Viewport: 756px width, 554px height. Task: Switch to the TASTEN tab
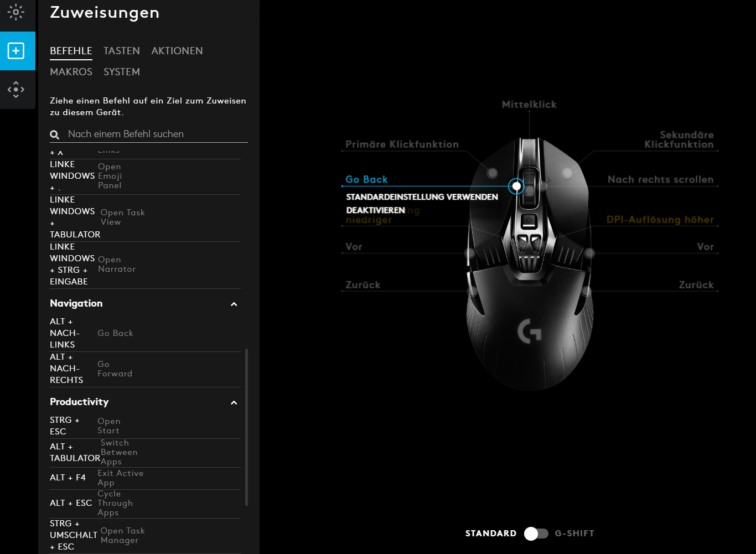(122, 51)
